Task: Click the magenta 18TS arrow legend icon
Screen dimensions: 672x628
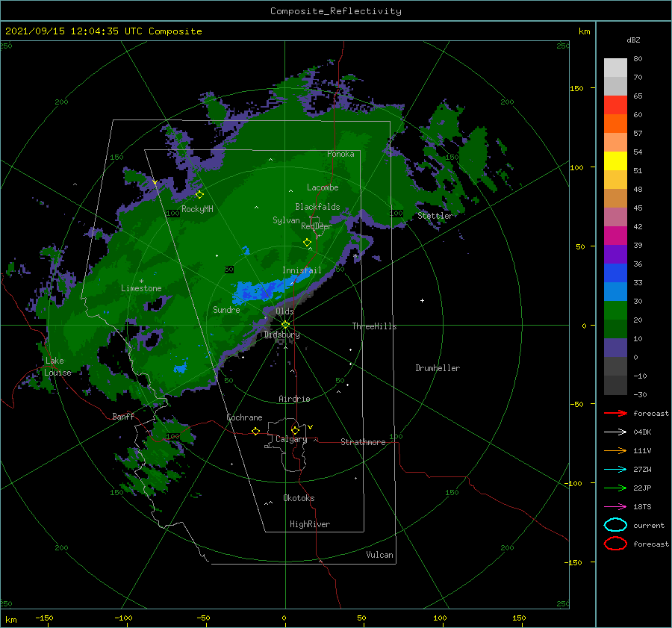Action: 615,506
